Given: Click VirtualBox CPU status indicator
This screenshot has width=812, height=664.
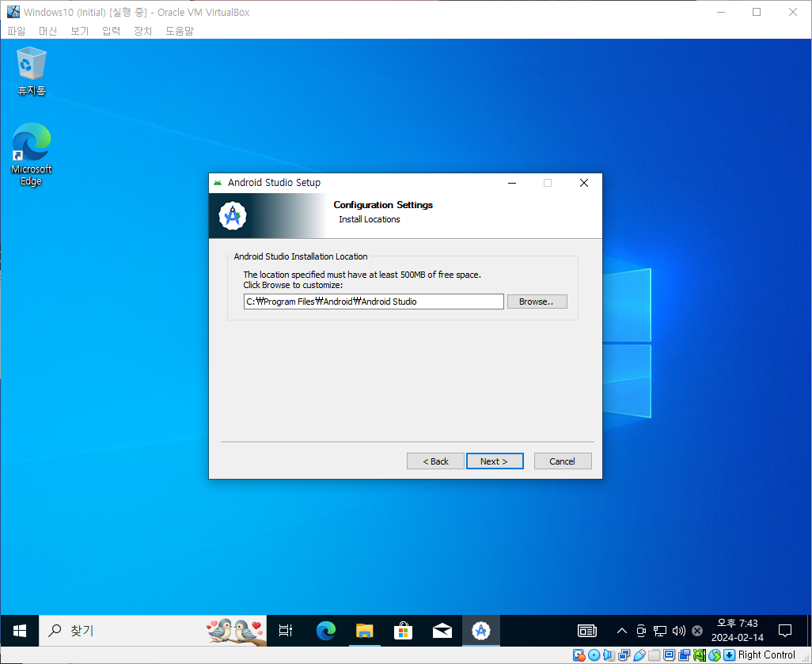Looking at the screenshot, I should pos(699,655).
